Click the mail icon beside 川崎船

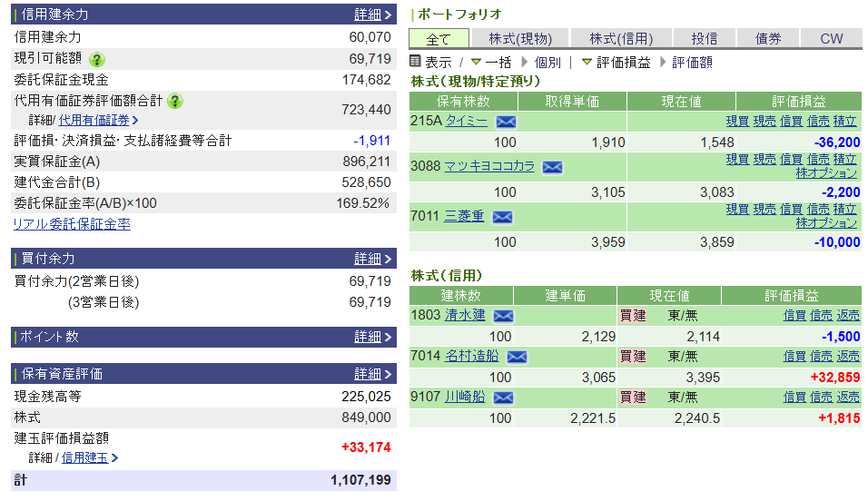(x=503, y=398)
